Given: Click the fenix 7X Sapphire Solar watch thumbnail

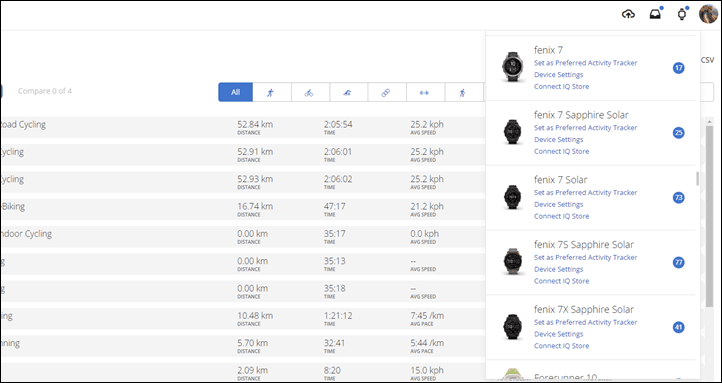Looking at the screenshot, I should [x=512, y=326].
